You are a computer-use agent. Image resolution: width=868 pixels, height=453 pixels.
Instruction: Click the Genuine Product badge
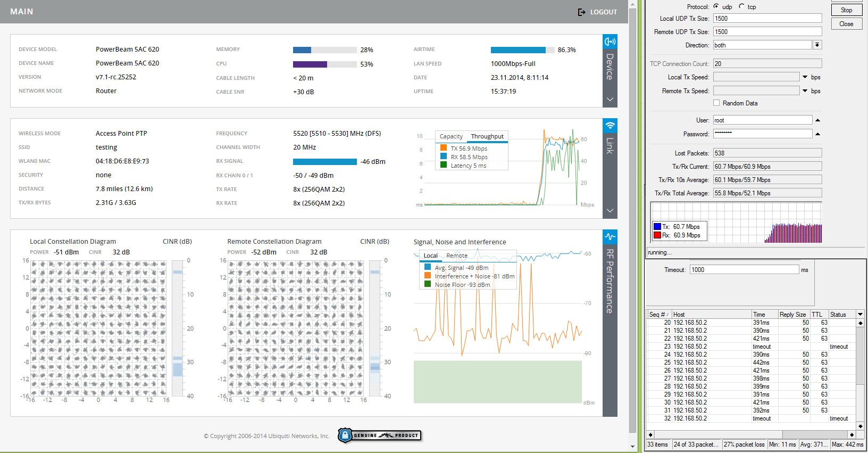380,435
